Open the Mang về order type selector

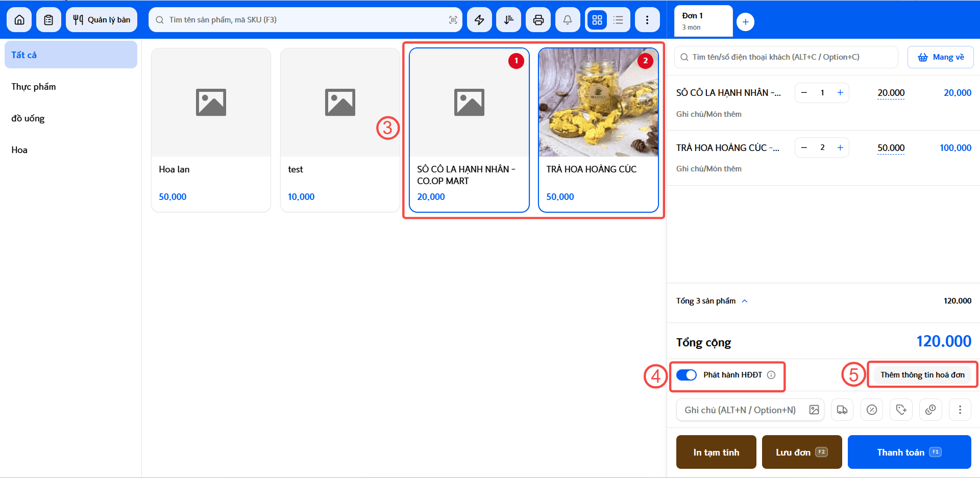(940, 57)
